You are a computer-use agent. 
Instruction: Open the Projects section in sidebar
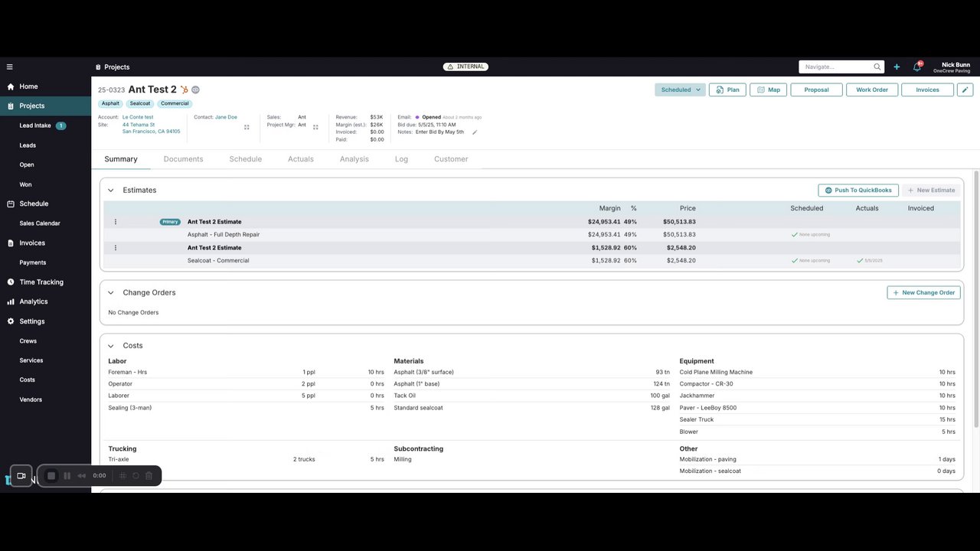click(45, 106)
